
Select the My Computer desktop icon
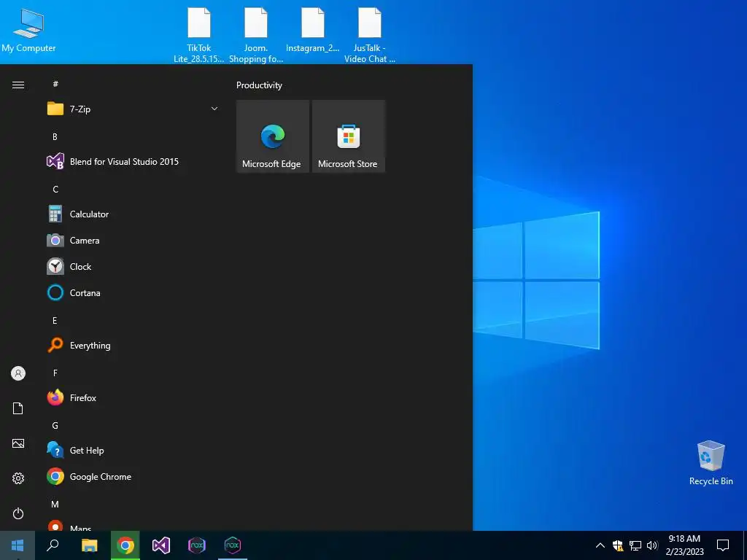click(28, 29)
